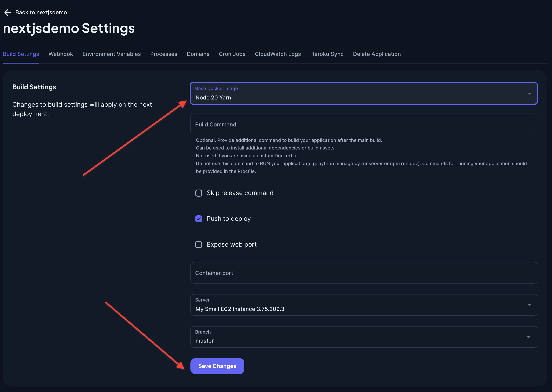
Task: Click the 'Skip release command' label text
Action: click(x=240, y=193)
